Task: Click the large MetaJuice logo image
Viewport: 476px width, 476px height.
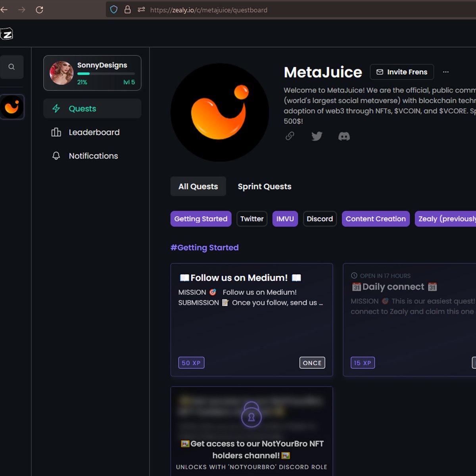Action: tap(220, 112)
